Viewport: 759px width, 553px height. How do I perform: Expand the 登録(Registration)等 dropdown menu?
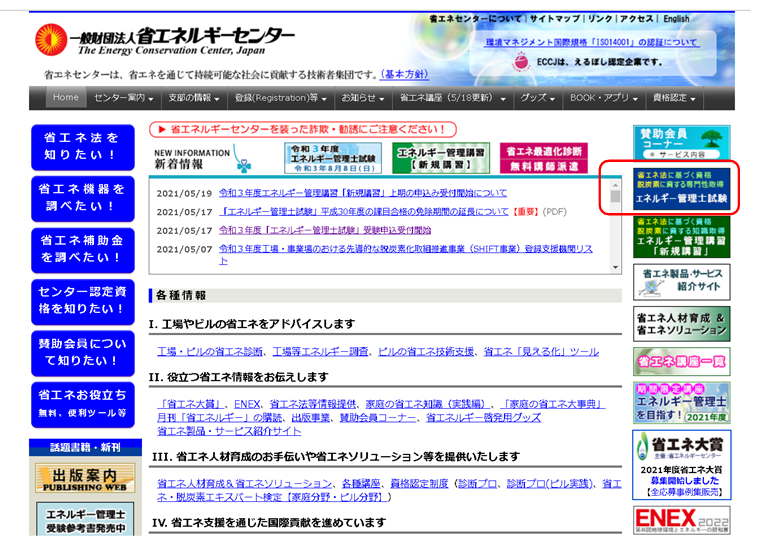(x=281, y=98)
